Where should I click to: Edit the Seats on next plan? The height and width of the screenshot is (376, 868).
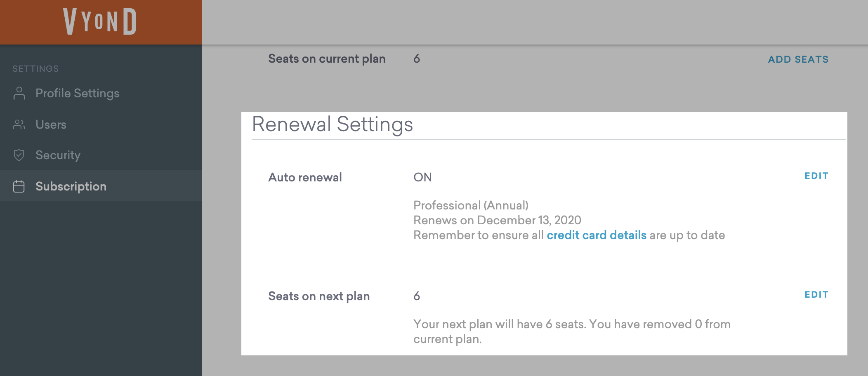tap(816, 295)
